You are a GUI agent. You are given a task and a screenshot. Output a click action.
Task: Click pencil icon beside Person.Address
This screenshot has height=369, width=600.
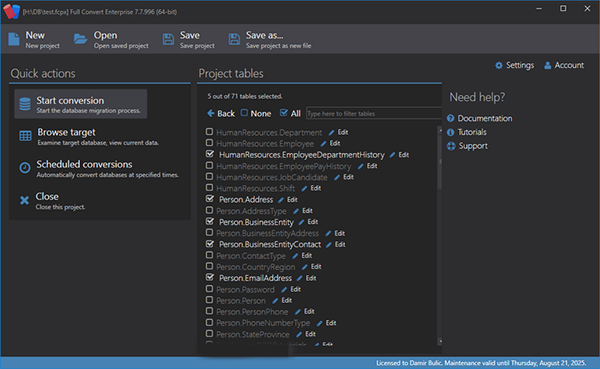tap(281, 200)
